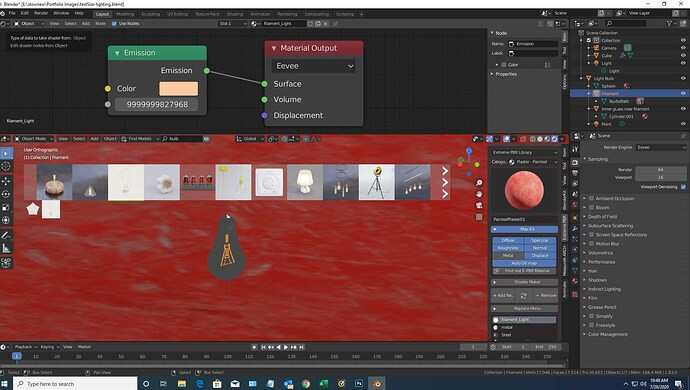
Task: Open the Emission node color swatch
Action: pos(178,88)
